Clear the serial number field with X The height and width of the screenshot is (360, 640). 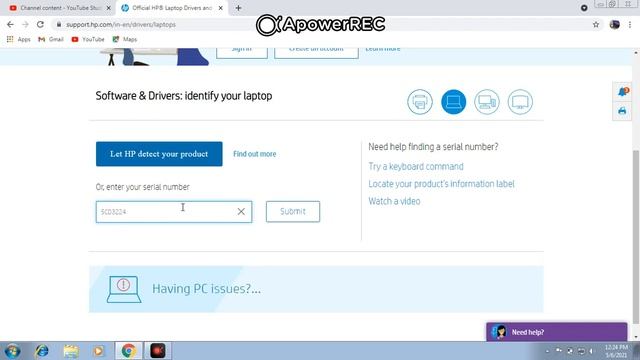point(241,211)
